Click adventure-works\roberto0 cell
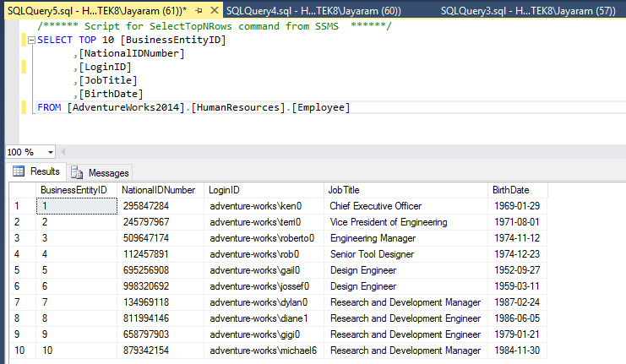Screen dimensions: 626x364 click(x=264, y=238)
